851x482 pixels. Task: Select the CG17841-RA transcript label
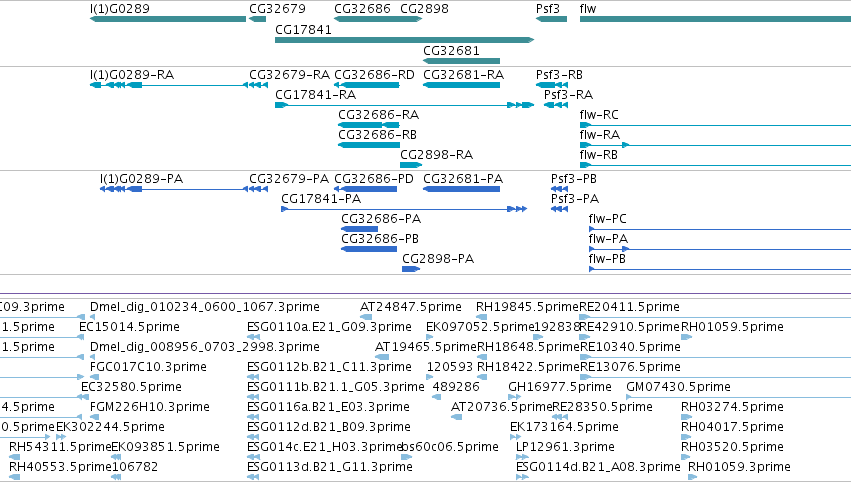tap(315, 94)
